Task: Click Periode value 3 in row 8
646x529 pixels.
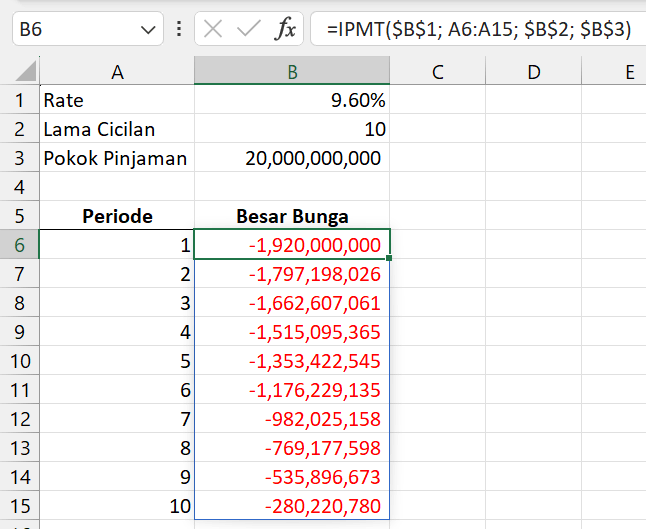Action: [x=117, y=303]
